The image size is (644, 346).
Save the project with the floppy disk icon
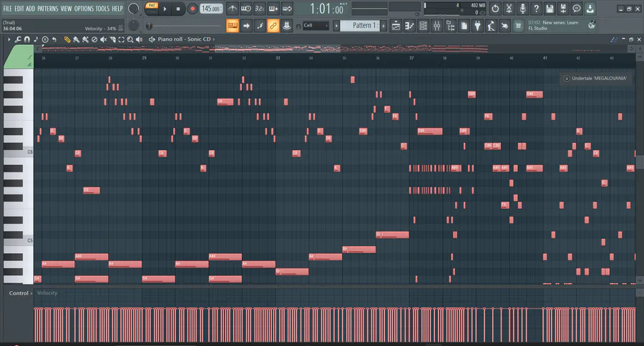point(550,8)
